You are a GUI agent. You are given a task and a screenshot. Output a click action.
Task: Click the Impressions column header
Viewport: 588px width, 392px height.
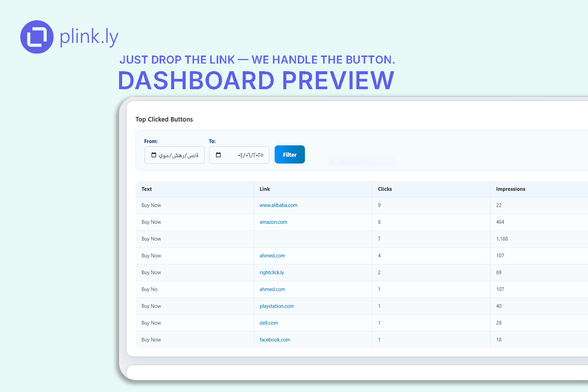click(539, 189)
